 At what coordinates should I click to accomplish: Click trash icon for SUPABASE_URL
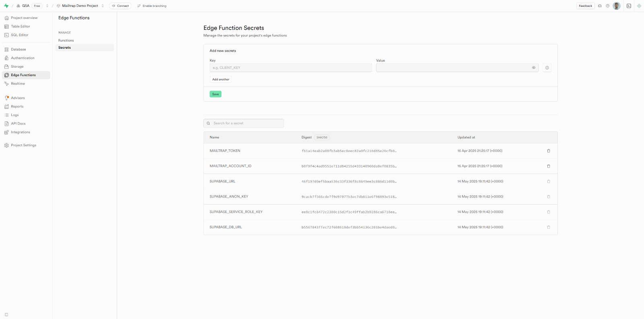point(549,181)
